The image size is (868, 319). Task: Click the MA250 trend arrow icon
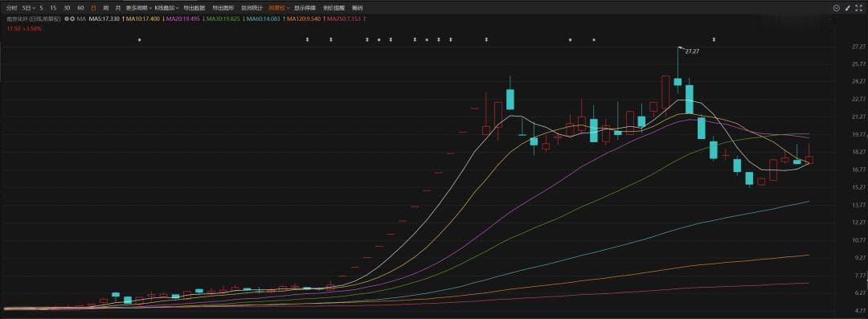click(x=364, y=18)
